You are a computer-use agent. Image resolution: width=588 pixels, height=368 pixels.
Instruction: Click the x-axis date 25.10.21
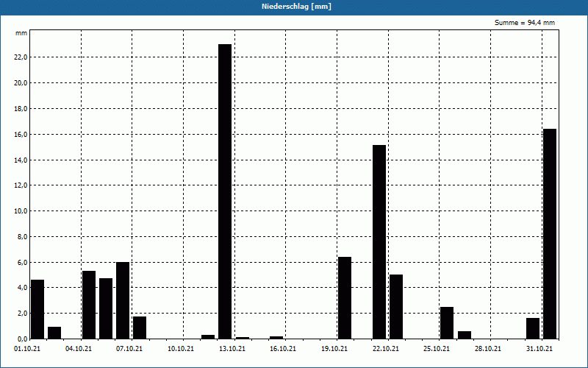coord(437,349)
